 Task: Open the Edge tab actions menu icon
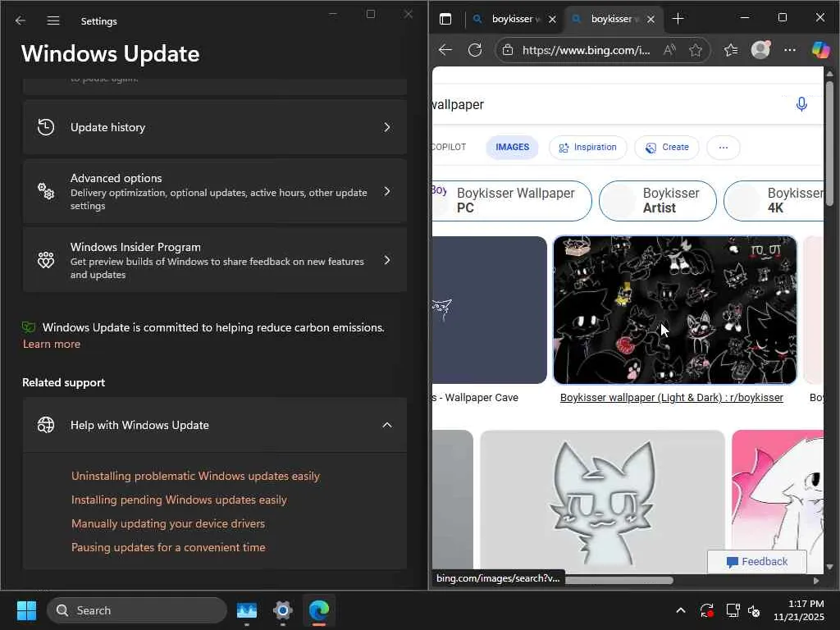pos(445,20)
